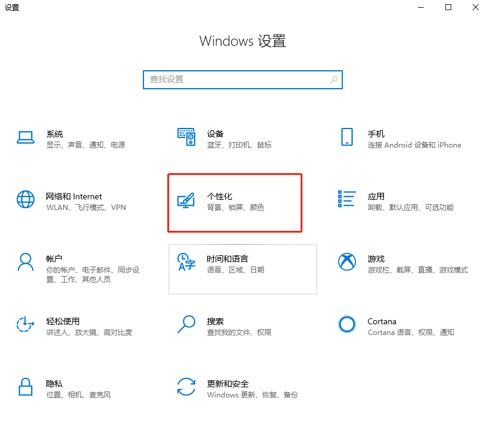Viewport: 484px width, 448px height.
Task: Open the 轻松使用 dashed clock icon
Action: pos(26,324)
